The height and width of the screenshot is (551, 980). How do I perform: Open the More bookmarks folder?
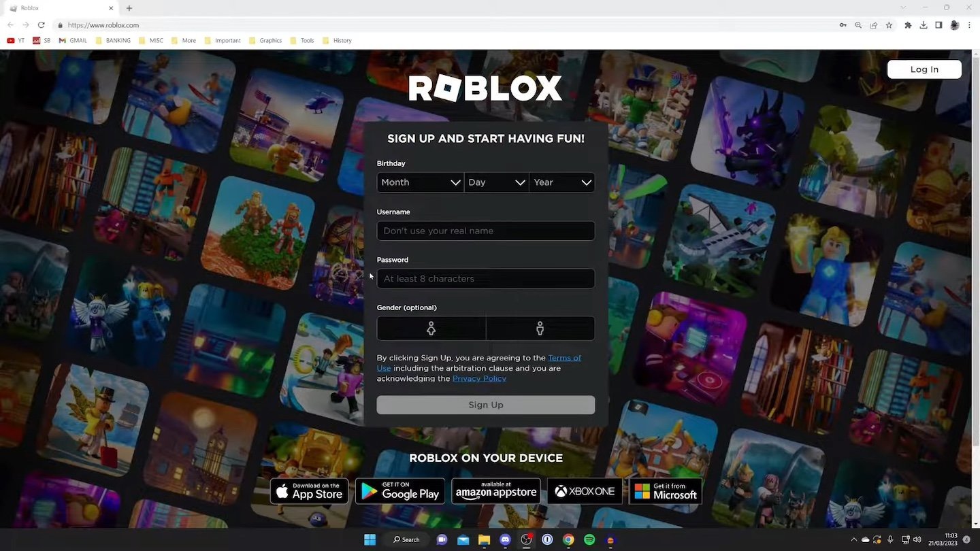click(184, 41)
